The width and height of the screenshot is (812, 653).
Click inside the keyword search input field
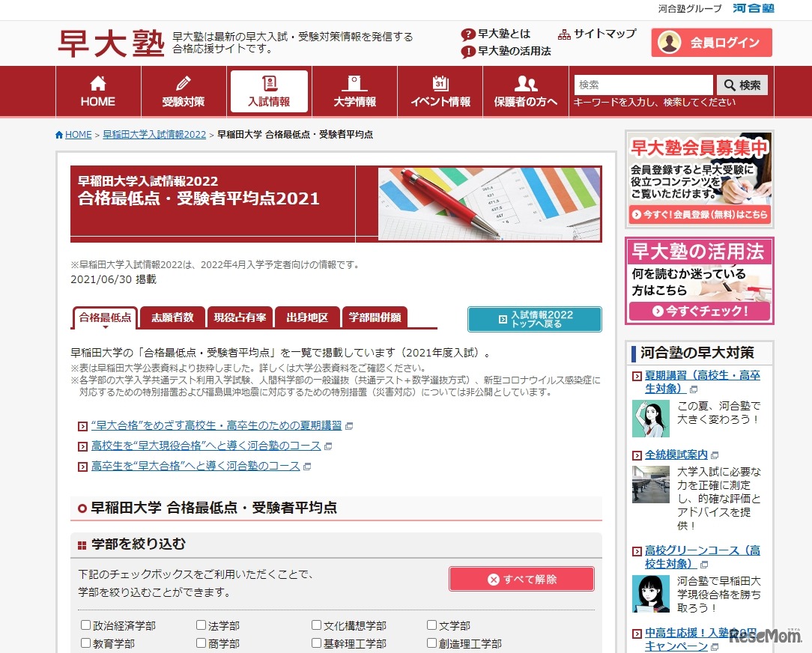tap(644, 85)
